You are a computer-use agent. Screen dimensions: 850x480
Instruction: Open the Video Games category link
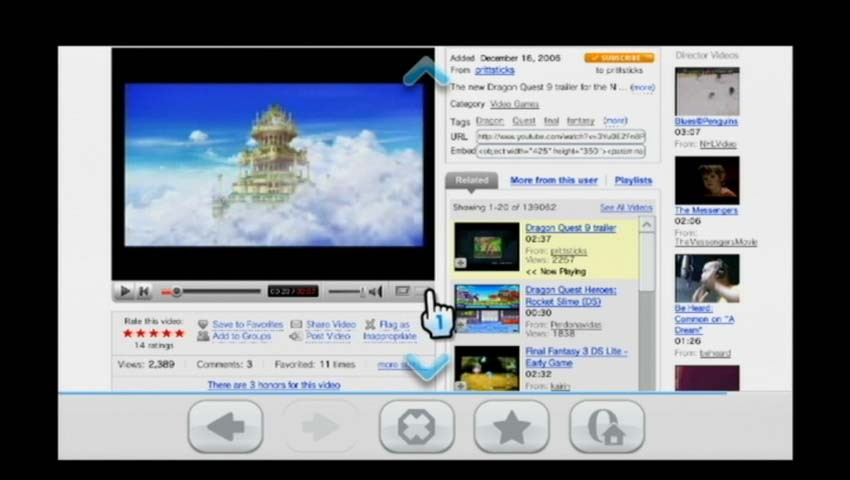[x=514, y=104]
